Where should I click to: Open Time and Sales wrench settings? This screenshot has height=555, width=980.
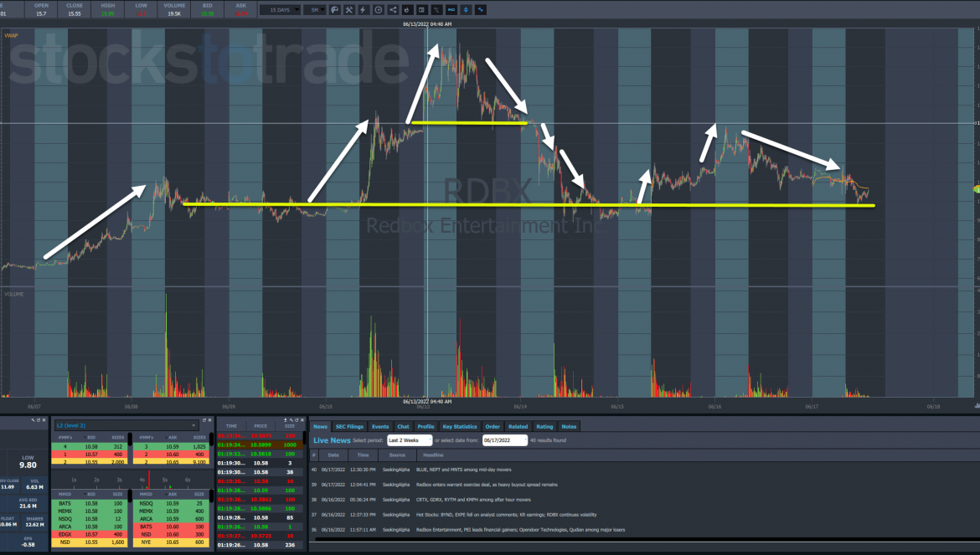291,420
